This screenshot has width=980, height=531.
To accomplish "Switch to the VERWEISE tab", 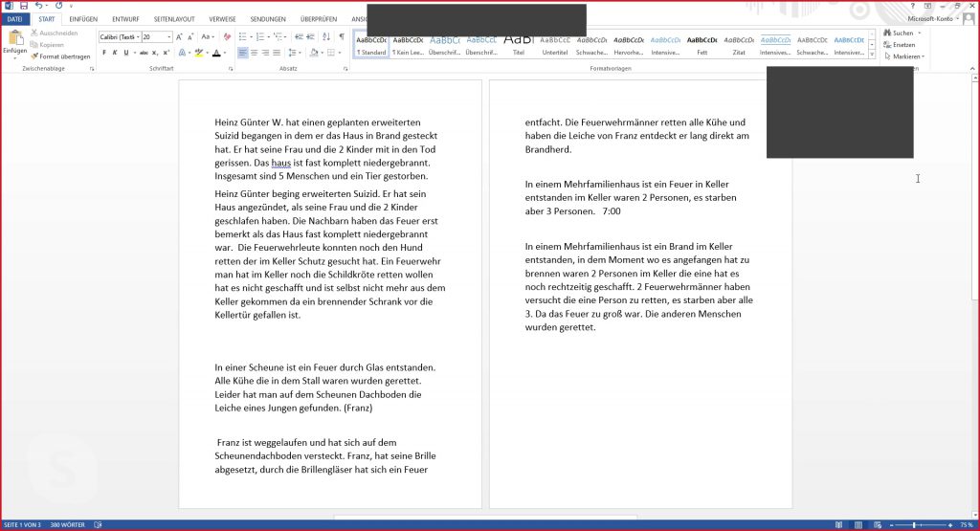I will 222,19.
